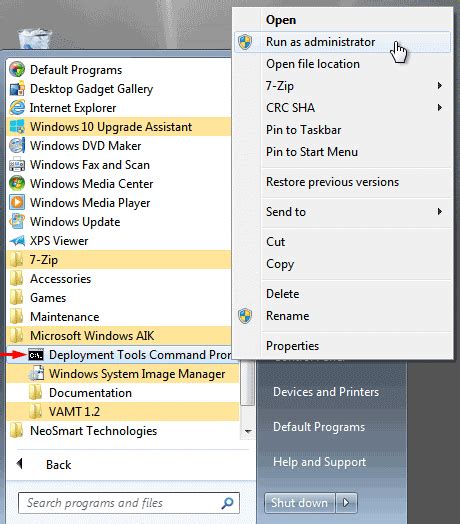Open Devices and Printers
460x524 pixels.
326,392
